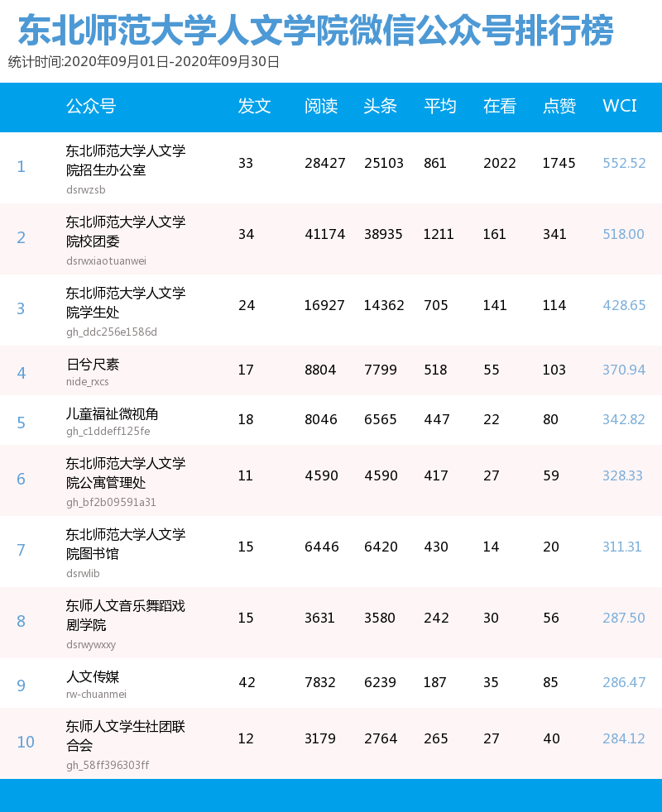Click the likes value 1745
This screenshot has width=662, height=812.
[x=559, y=163]
